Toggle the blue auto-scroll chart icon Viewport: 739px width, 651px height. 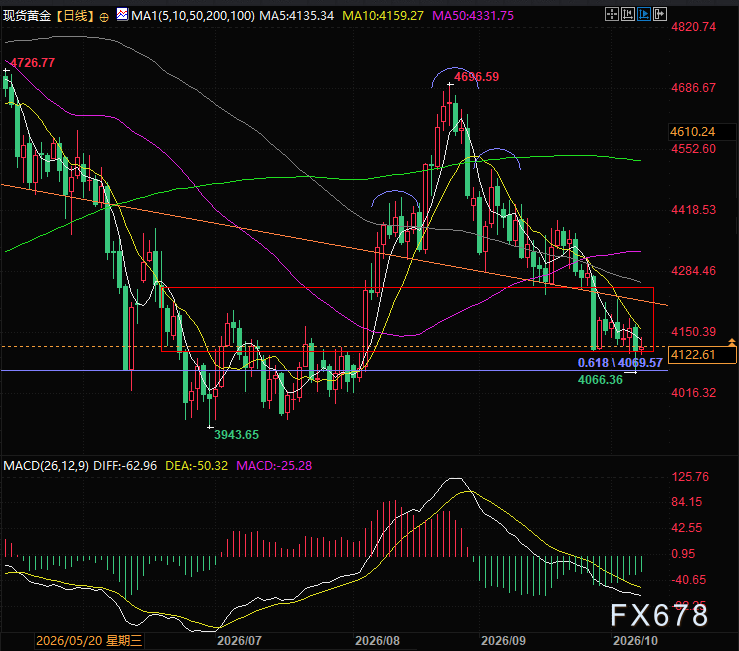tap(644, 15)
